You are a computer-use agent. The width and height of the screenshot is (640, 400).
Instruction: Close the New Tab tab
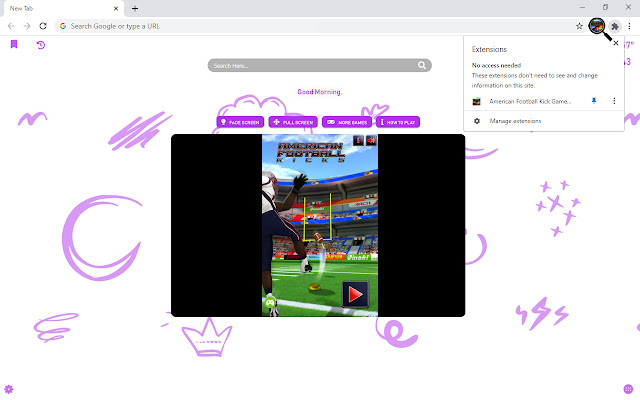click(x=116, y=8)
